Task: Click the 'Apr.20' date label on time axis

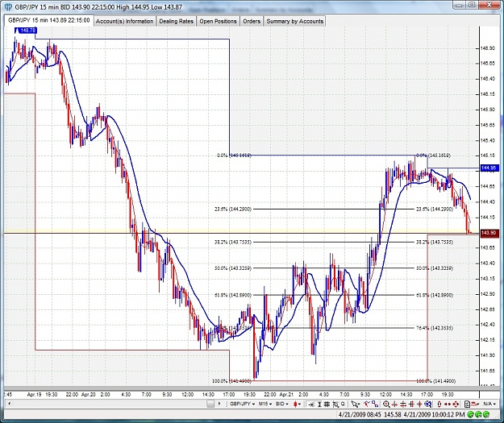Action: (89, 395)
